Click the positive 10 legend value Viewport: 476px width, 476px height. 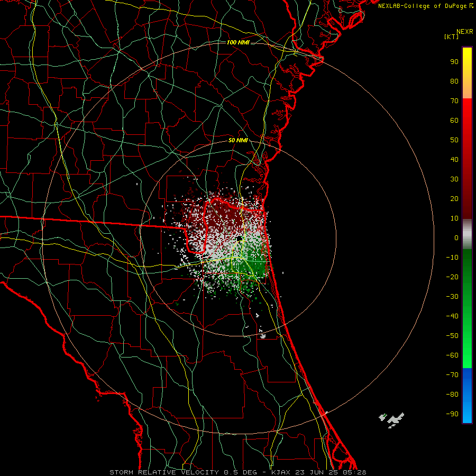tap(454, 218)
